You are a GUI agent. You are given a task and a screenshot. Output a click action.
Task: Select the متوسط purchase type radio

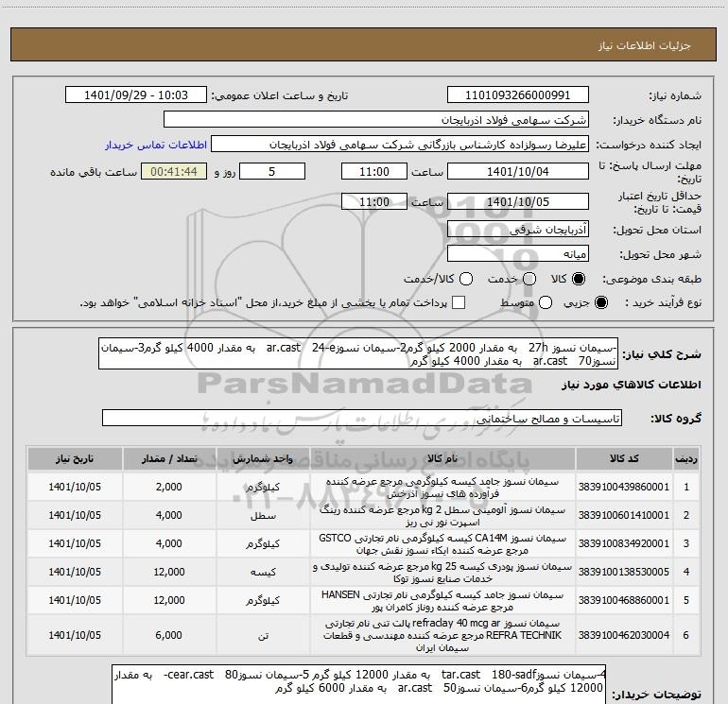546,302
